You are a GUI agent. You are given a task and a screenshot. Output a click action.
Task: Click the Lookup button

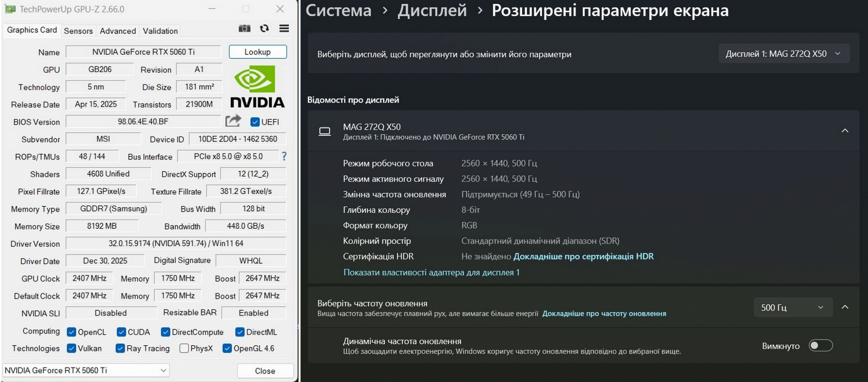coord(257,52)
